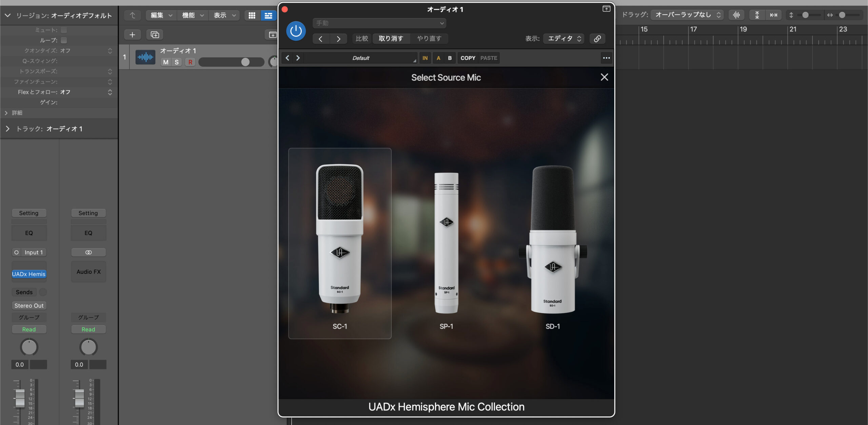The height and width of the screenshot is (425, 868).
Task: Adjust the vertical zoom slider
Action: (x=809, y=15)
